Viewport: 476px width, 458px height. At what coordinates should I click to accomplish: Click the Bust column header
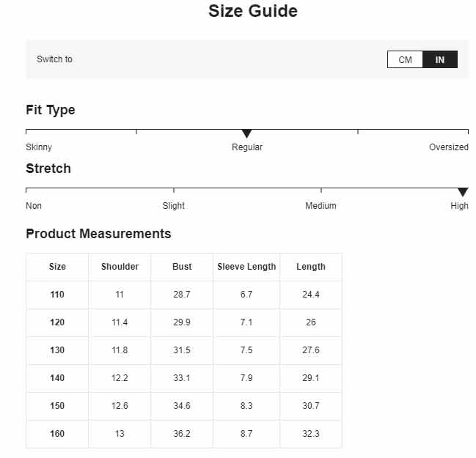(182, 267)
